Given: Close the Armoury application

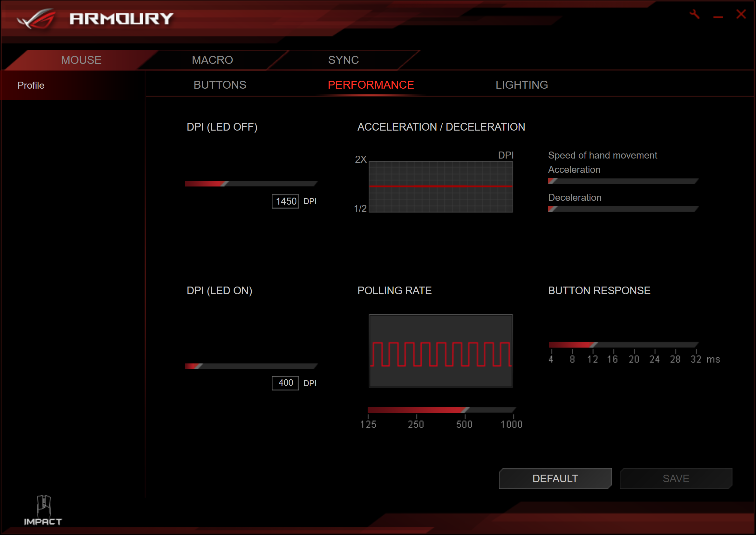Looking at the screenshot, I should (741, 14).
